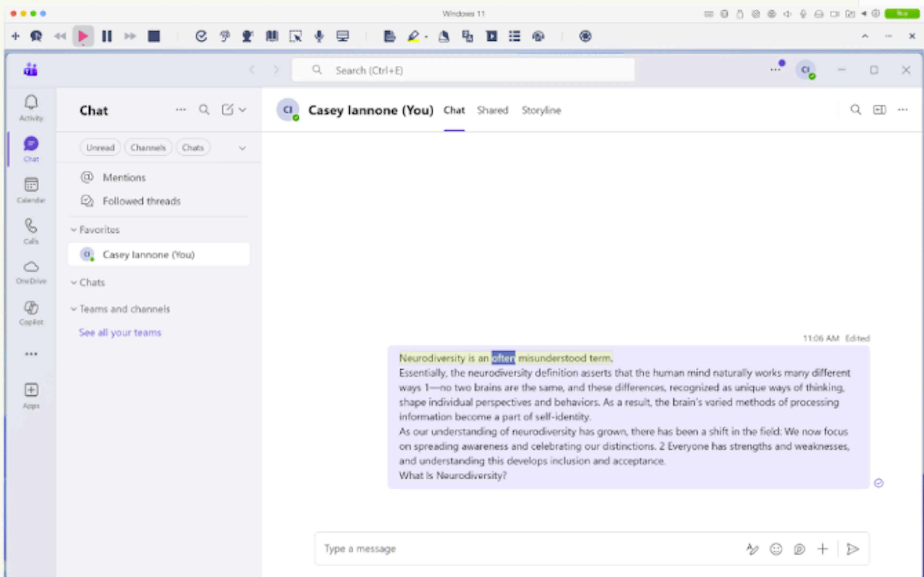Viewport: 924px width, 577px height.
Task: Click the circular check-arrow icon in the toolbar
Action: click(x=201, y=36)
